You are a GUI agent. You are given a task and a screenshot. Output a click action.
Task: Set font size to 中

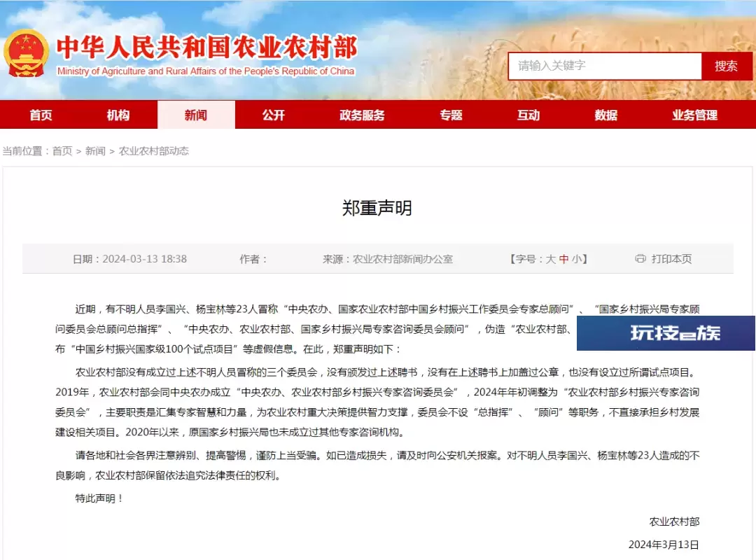(563, 259)
